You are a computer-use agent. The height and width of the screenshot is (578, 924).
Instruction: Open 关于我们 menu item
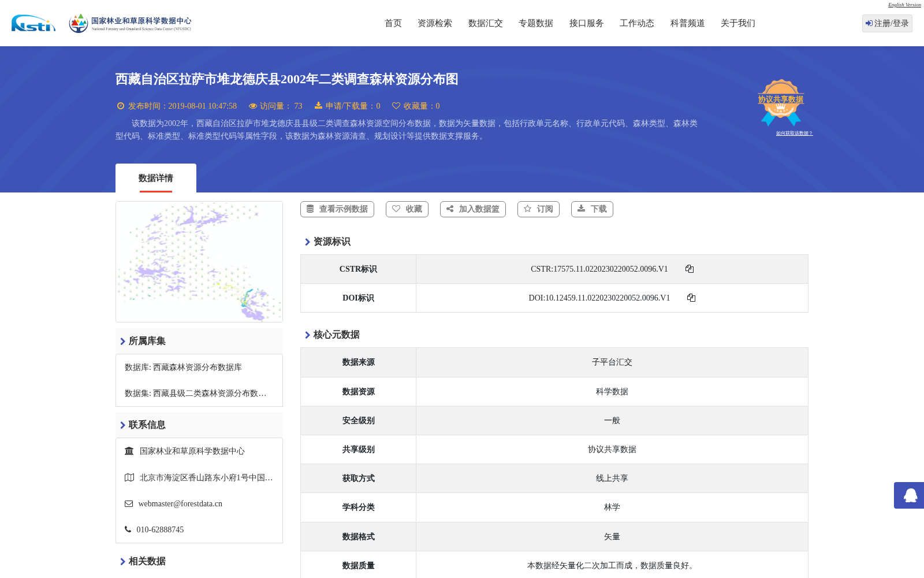point(738,23)
